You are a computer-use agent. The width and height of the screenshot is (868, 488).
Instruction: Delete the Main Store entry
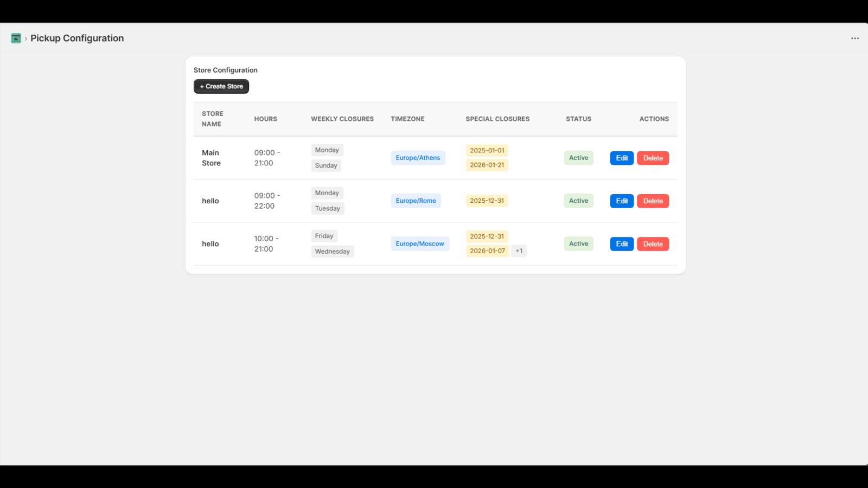653,157
